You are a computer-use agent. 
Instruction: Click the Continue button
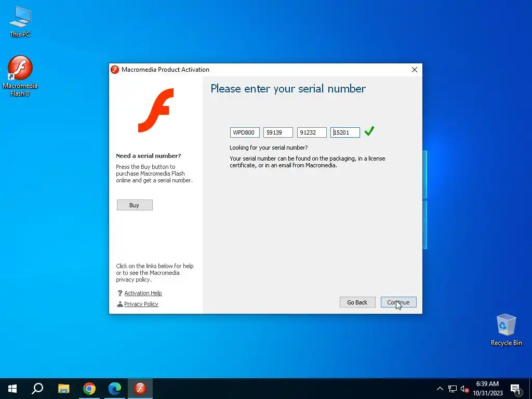coord(398,302)
